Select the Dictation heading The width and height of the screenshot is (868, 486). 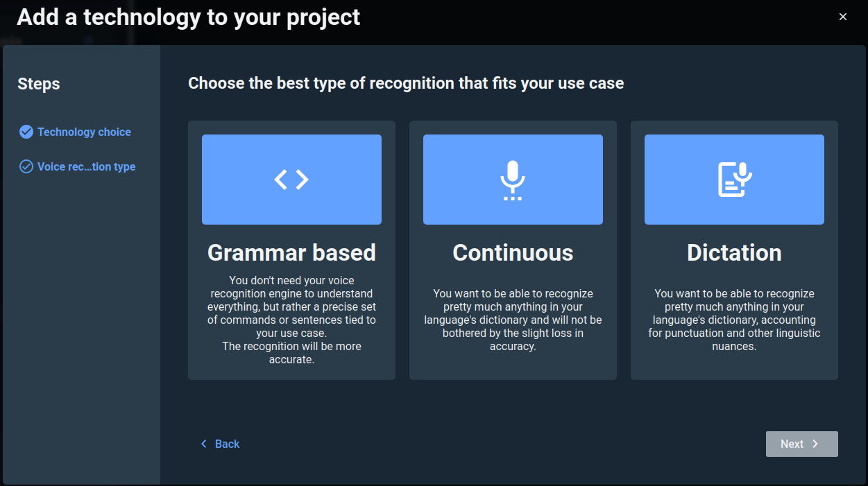point(734,252)
